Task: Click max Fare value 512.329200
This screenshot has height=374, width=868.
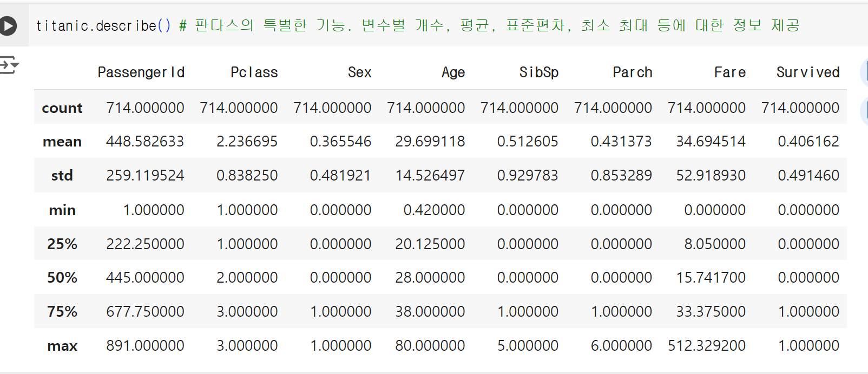Action: pos(707,345)
